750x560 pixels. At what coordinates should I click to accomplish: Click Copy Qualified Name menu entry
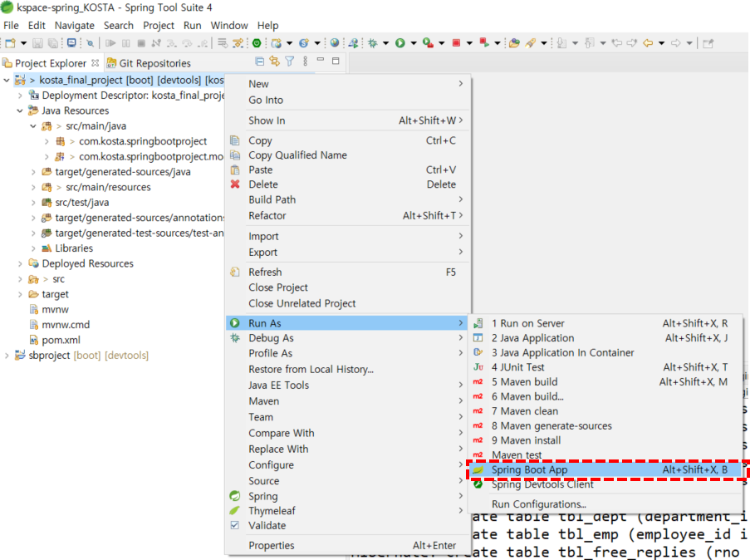[348, 155]
